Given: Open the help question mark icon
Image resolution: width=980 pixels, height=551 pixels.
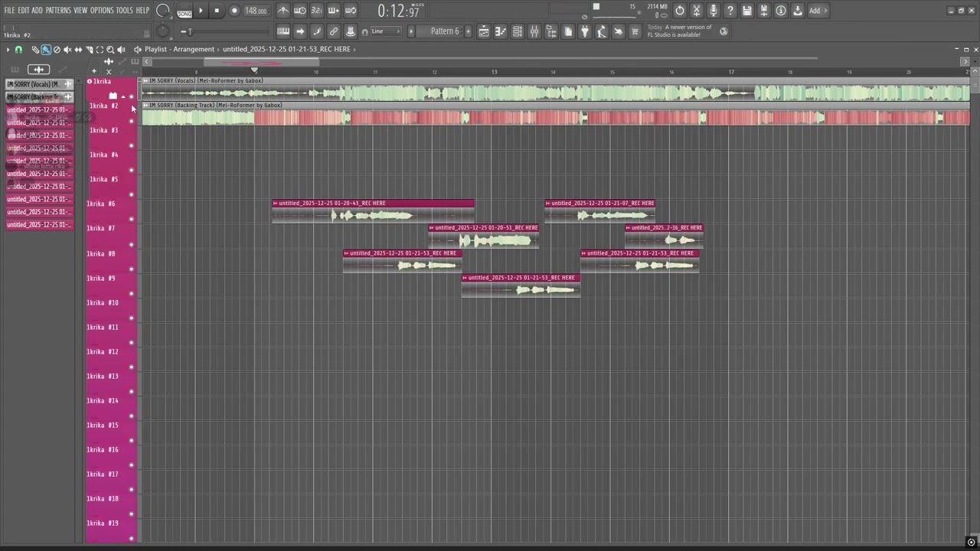Looking at the screenshot, I should [x=730, y=11].
